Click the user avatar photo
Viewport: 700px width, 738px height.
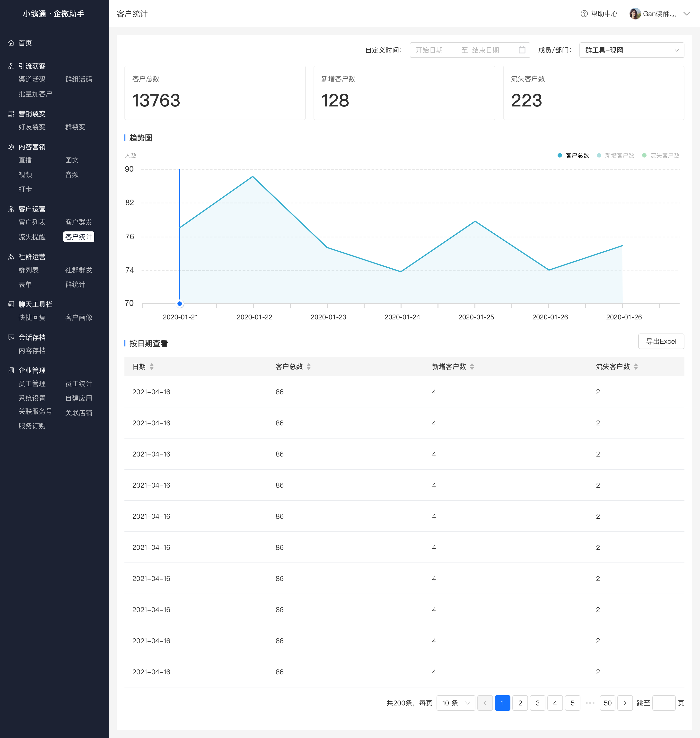click(x=635, y=14)
